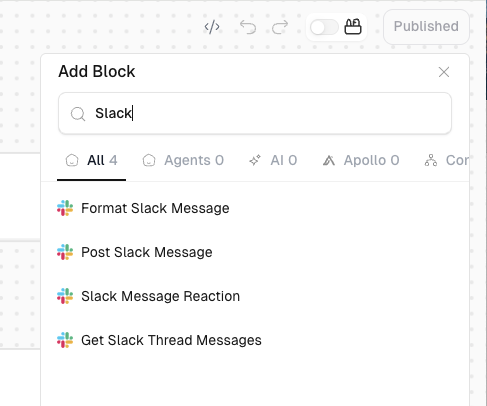This screenshot has width=487, height=406.
Task: Add the Post Slack Message block
Action: (255, 252)
